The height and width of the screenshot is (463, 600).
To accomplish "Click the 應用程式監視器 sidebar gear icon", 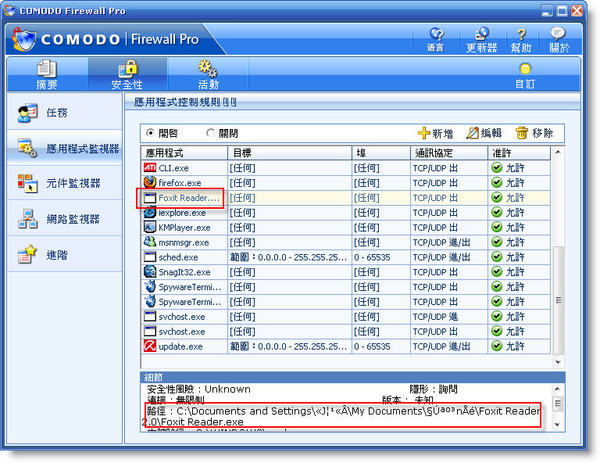I will (x=27, y=148).
